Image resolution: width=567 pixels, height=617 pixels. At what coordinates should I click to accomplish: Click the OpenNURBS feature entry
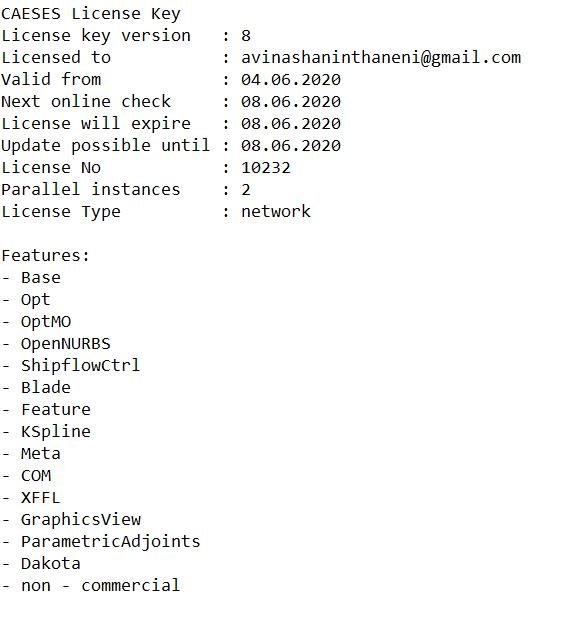click(66, 344)
